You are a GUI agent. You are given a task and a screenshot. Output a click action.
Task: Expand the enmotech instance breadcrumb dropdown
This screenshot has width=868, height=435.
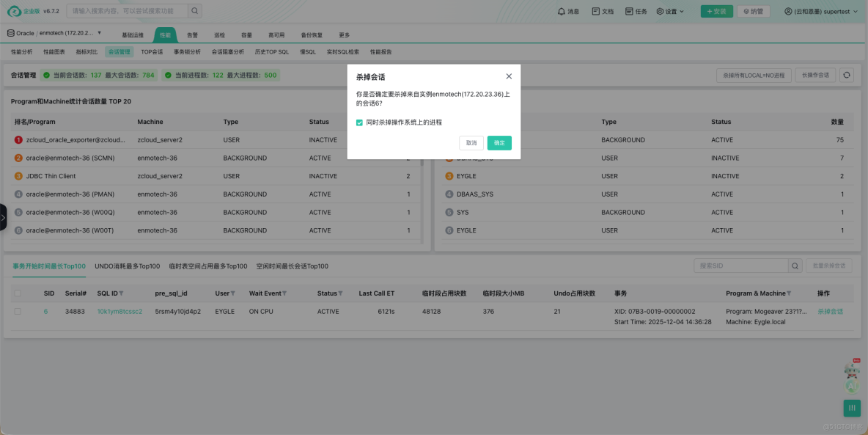pyautogui.click(x=98, y=33)
